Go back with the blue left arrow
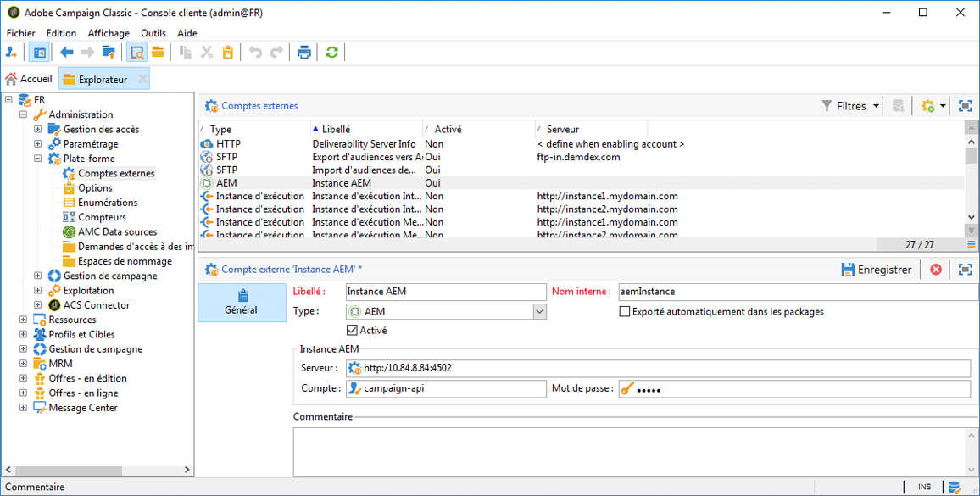The width and height of the screenshot is (980, 496). 66,53
